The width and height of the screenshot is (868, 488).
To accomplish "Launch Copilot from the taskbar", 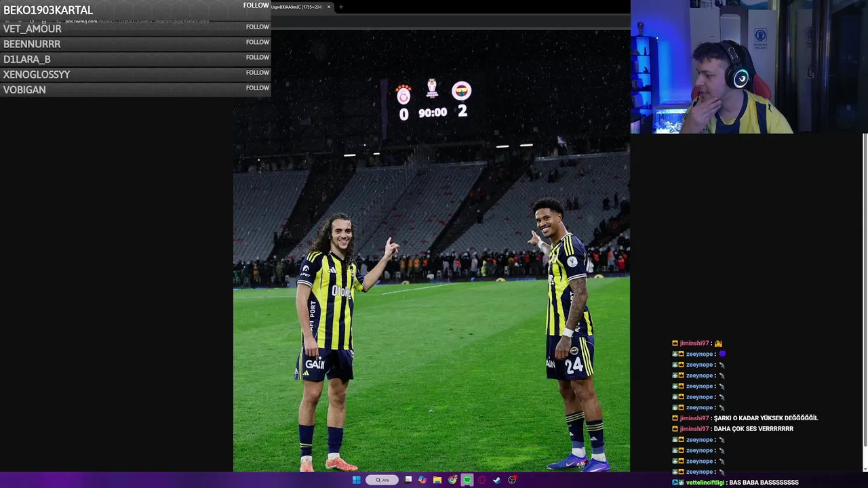I will tap(422, 480).
